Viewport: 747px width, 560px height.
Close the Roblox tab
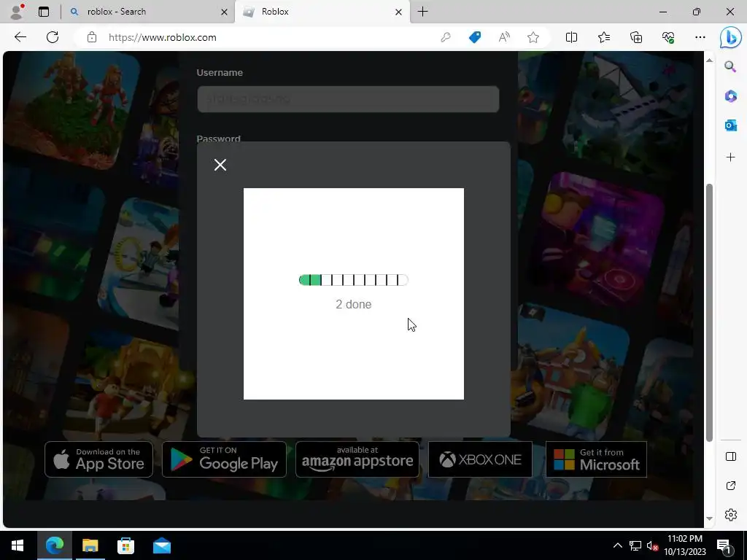pyautogui.click(x=398, y=12)
